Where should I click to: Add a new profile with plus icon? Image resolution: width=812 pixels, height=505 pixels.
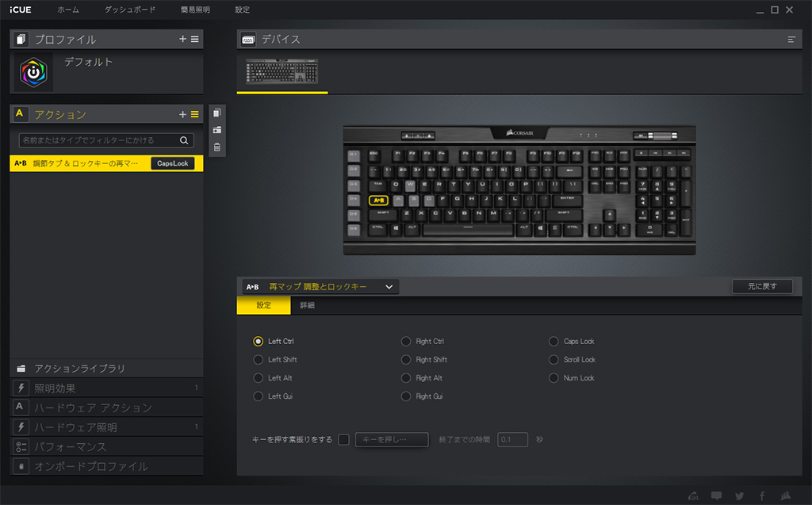pyautogui.click(x=182, y=39)
